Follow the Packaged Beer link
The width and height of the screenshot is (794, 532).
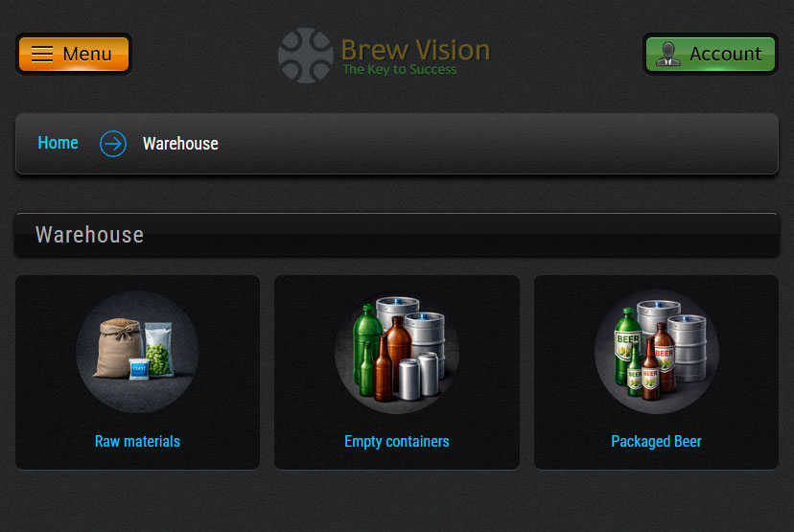pos(656,441)
